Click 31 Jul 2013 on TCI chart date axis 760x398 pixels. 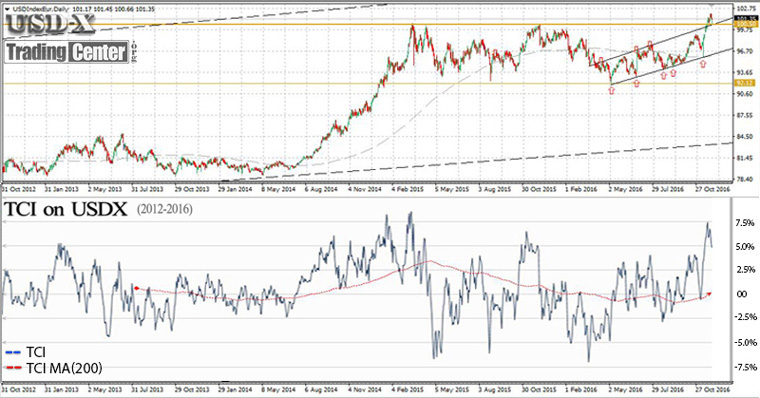point(147,389)
